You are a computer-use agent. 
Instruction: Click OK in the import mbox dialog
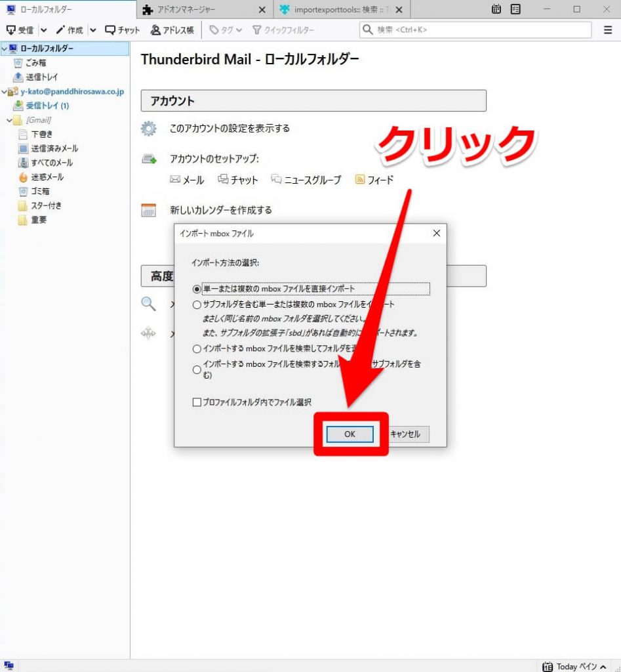350,434
